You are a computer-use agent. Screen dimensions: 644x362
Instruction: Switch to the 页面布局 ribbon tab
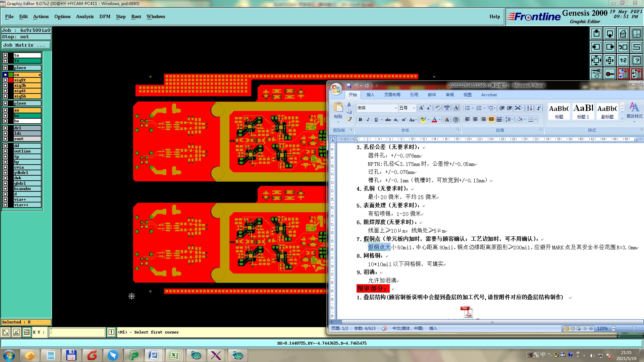(392, 95)
